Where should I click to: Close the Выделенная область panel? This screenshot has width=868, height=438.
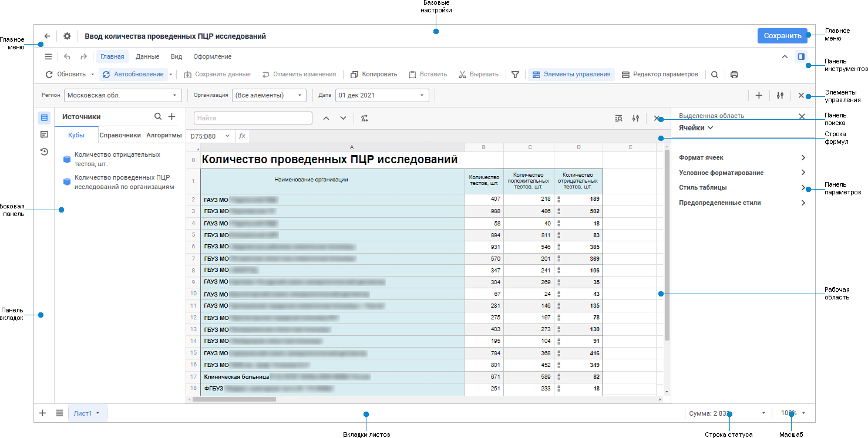point(802,116)
